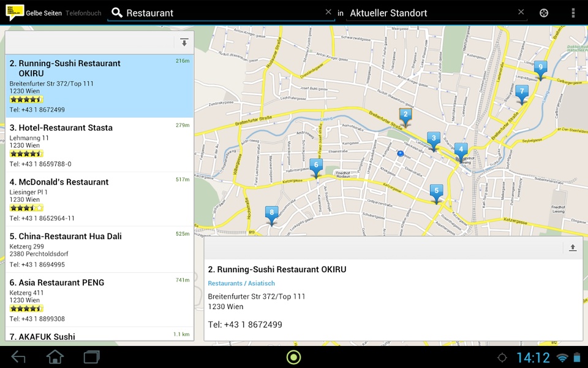Click star rating of Asia Restaurant PENG
The height and width of the screenshot is (368, 588).
pos(26,309)
